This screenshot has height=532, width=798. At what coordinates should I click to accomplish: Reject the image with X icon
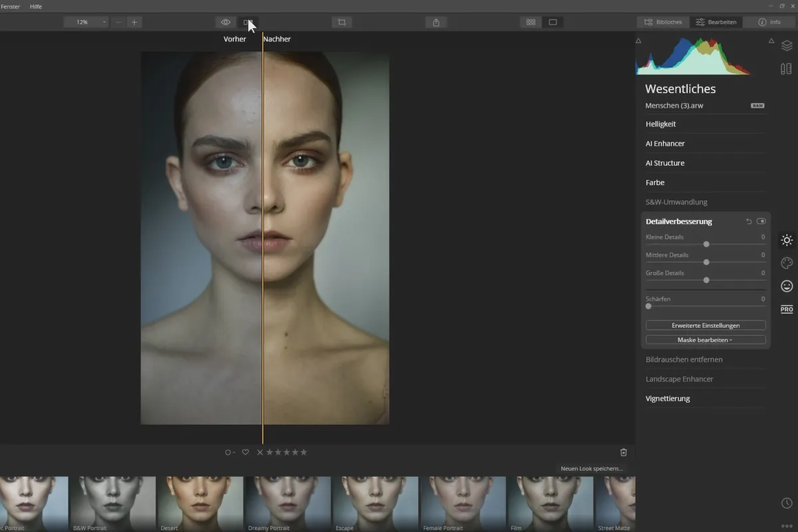point(260,452)
